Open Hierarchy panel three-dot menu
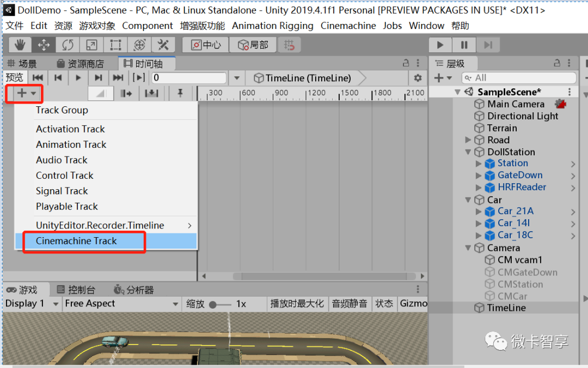The height and width of the screenshot is (368, 588). 569,63
